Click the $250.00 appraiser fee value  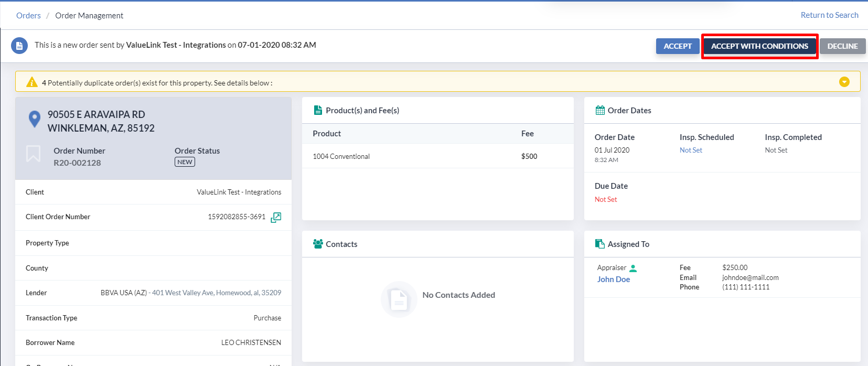click(735, 267)
